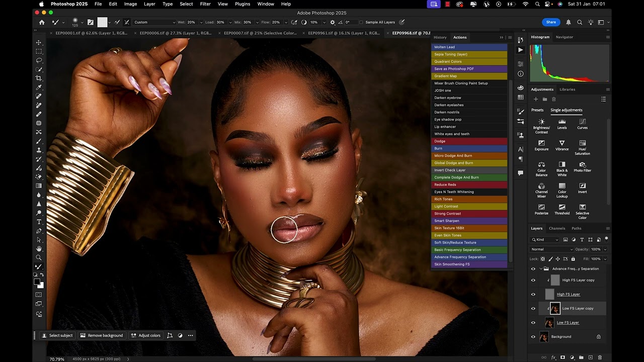Select the Mixer Brush tool in toolbar
The image size is (644, 362).
(39, 266)
